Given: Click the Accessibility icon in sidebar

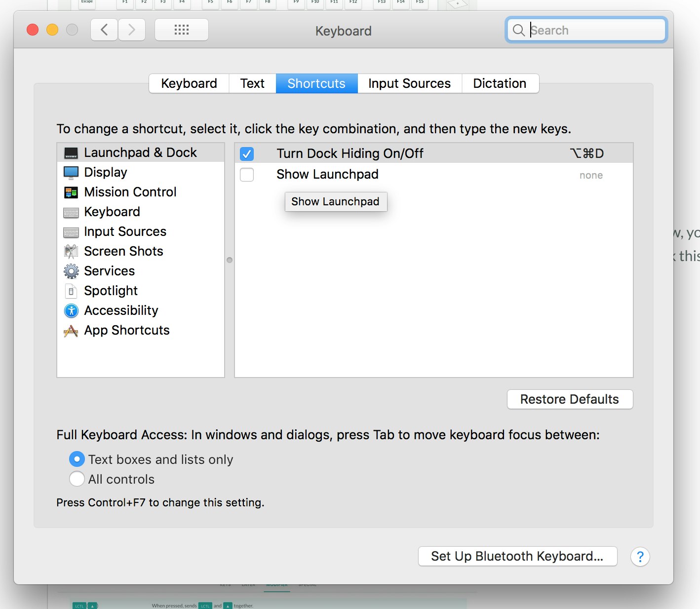Looking at the screenshot, I should 71,310.
